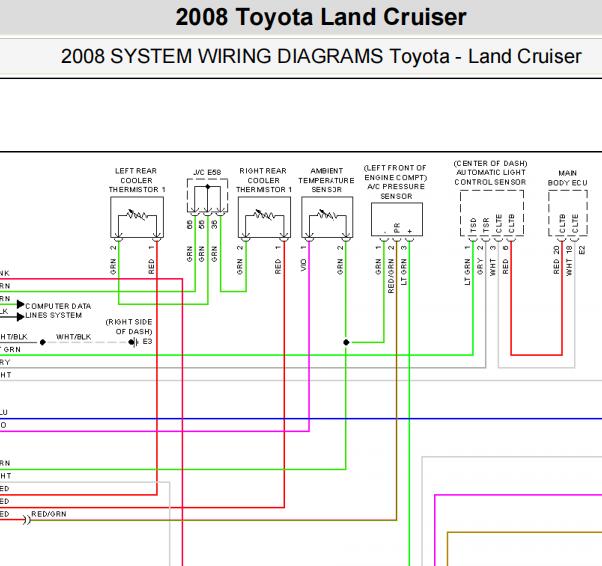Click the "RED" wire label at Main Body ECU pin 20
The height and width of the screenshot is (566, 602).
pos(556,266)
